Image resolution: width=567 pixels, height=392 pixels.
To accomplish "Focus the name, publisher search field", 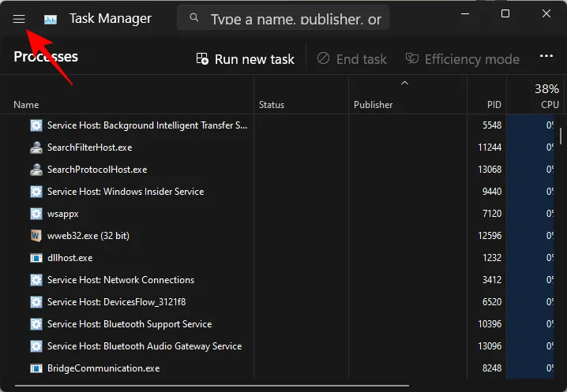I will [x=283, y=17].
